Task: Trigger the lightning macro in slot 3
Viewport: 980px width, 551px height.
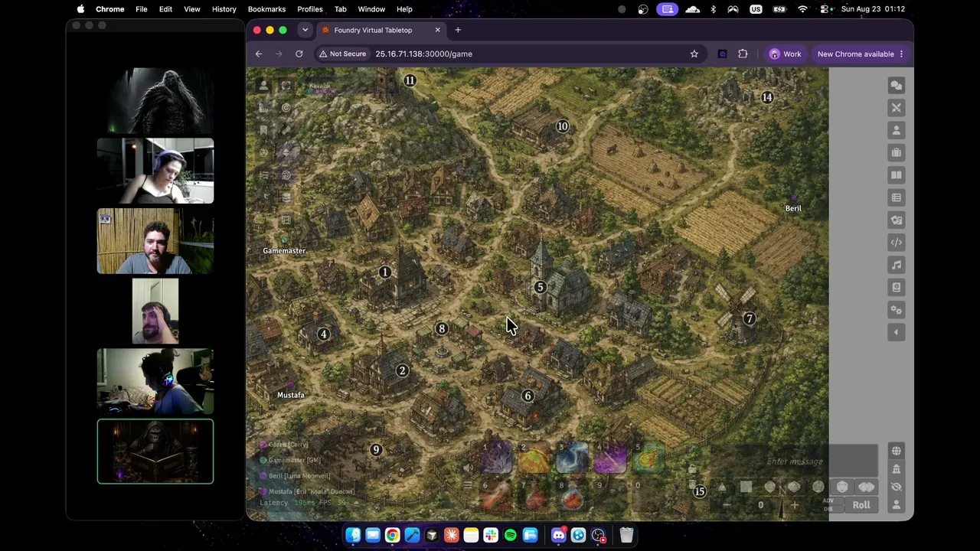Action: click(572, 458)
